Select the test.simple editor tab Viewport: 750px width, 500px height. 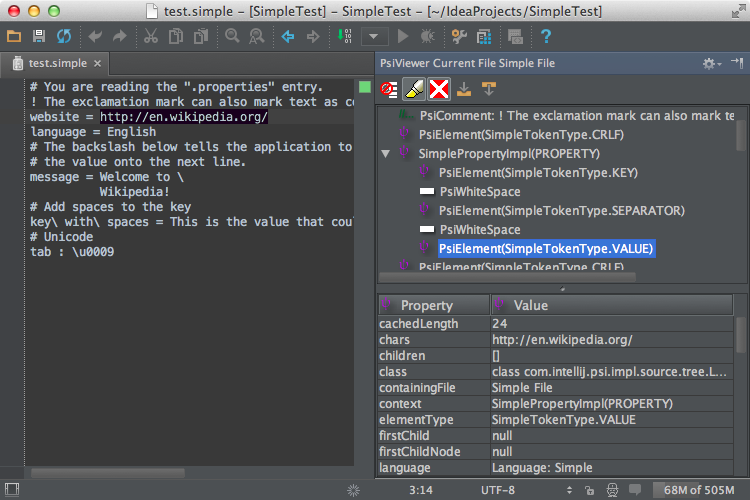click(57, 63)
